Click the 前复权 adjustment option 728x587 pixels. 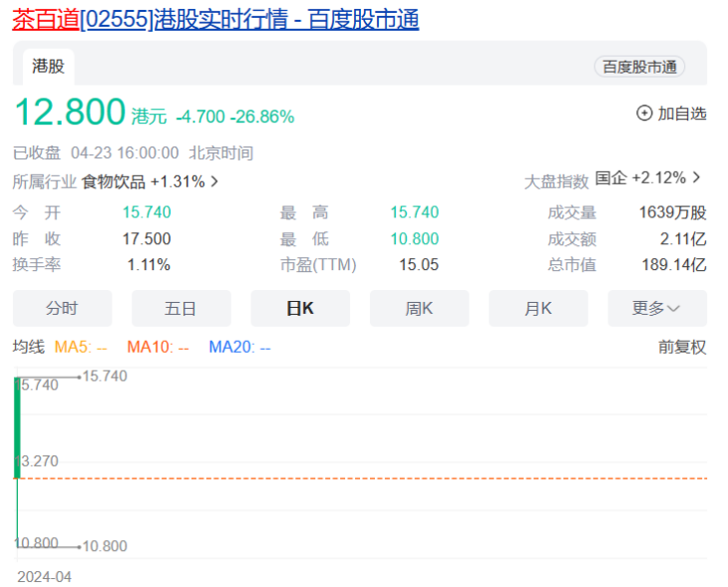click(682, 347)
